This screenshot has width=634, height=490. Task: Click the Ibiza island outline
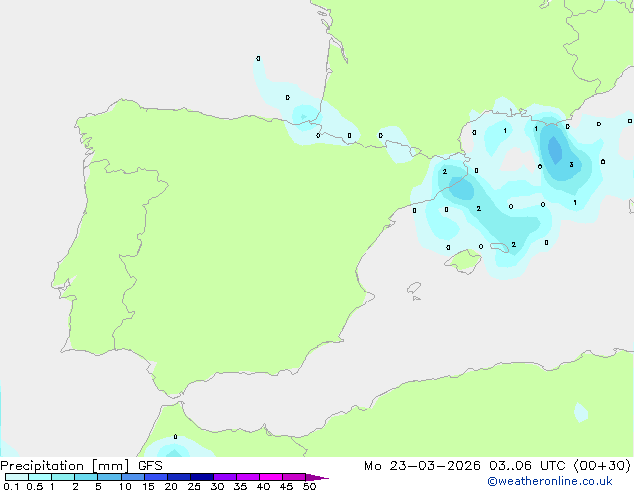[414, 288]
